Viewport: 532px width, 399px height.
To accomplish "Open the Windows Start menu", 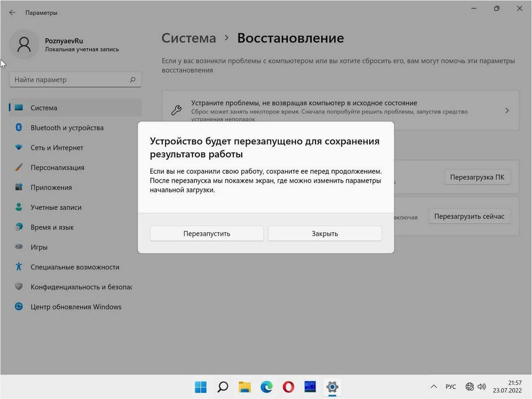I will point(201,387).
